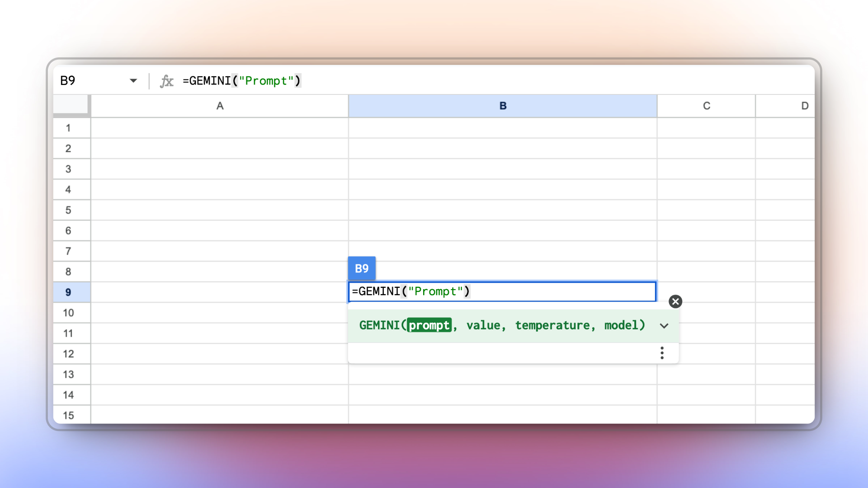This screenshot has width=868, height=488.
Task: Click the B9 cell label tag
Action: [362, 268]
